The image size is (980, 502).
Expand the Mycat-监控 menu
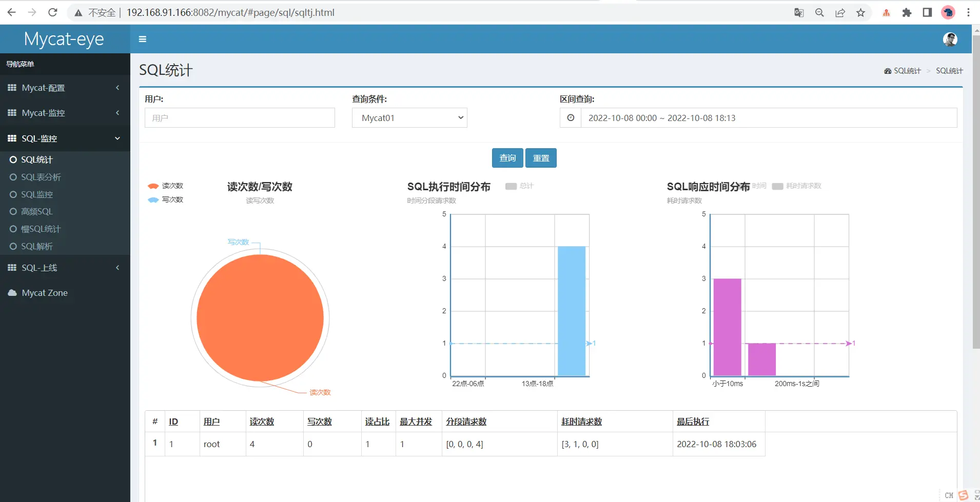(x=65, y=113)
